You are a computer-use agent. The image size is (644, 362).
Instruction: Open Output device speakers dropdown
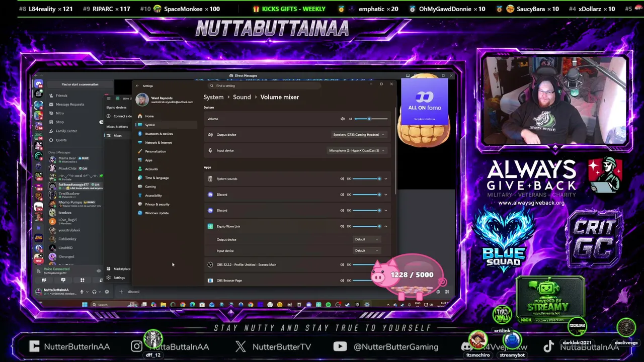click(359, 135)
